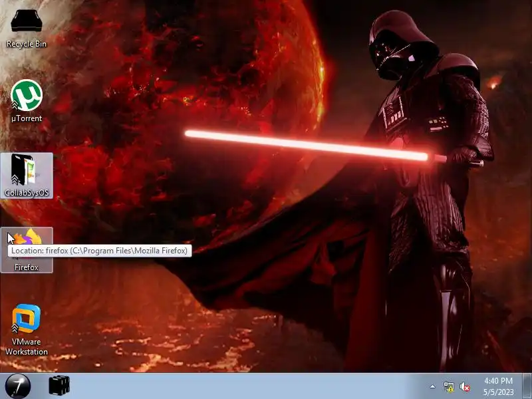Open the clock showing 4:40 PM
Screen dimensions: 532x399
(498, 386)
